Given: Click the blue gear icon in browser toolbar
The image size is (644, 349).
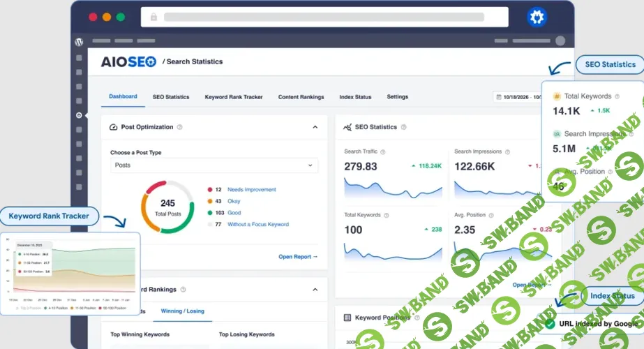Looking at the screenshot, I should (537, 17).
